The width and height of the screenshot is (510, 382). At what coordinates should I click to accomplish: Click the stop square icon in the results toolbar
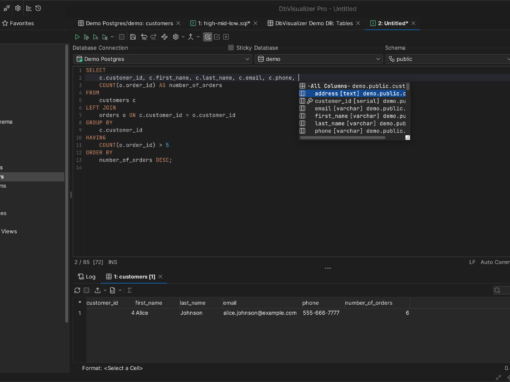pyautogui.click(x=87, y=290)
